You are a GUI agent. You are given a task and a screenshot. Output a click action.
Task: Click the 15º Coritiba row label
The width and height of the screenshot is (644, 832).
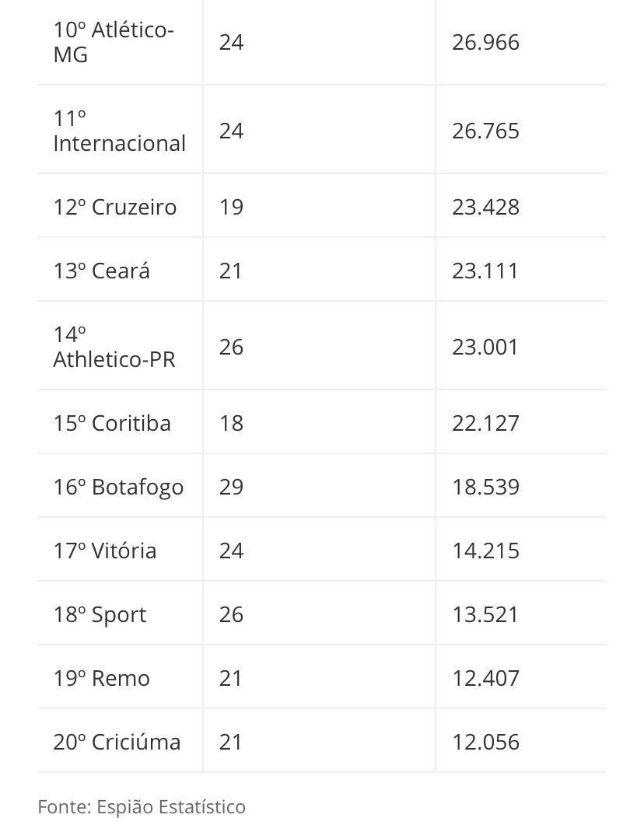pyautogui.click(x=112, y=423)
